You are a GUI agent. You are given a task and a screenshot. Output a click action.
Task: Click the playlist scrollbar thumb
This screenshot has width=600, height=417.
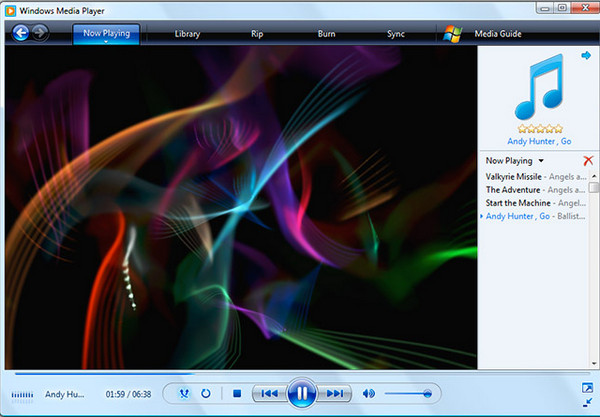(x=594, y=187)
